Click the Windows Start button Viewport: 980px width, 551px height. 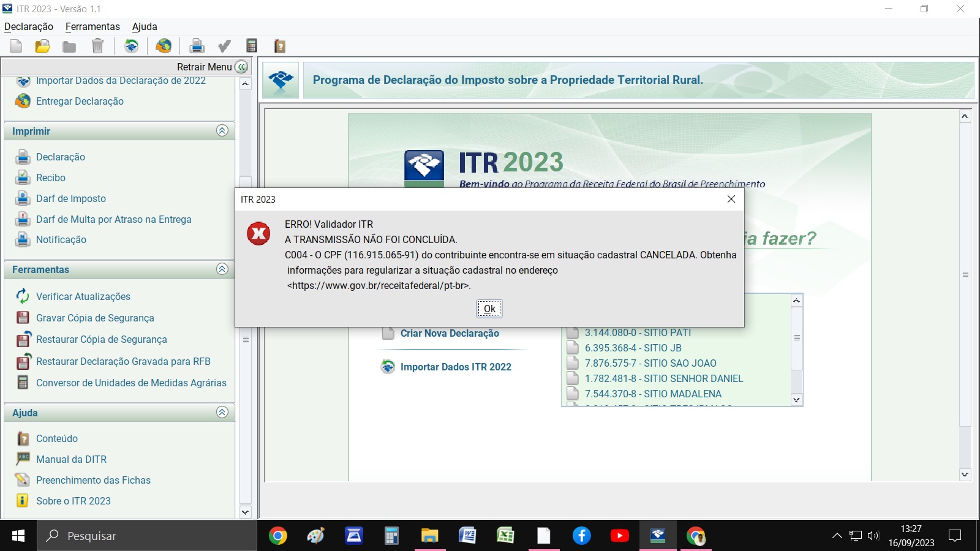(x=18, y=536)
